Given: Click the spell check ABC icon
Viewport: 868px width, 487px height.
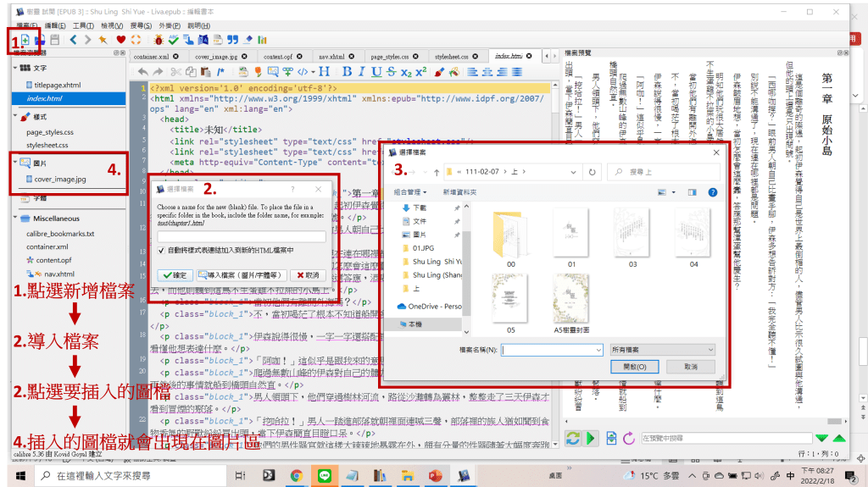Looking at the screenshot, I should (174, 40).
